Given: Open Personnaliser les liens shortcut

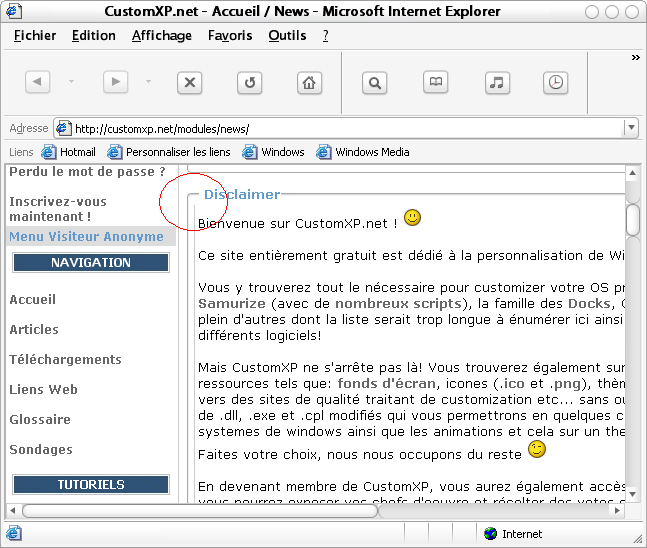Looking at the screenshot, I should pos(169,152).
